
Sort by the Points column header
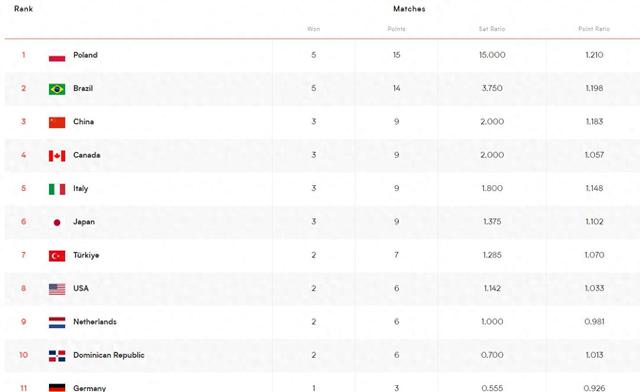click(x=396, y=29)
